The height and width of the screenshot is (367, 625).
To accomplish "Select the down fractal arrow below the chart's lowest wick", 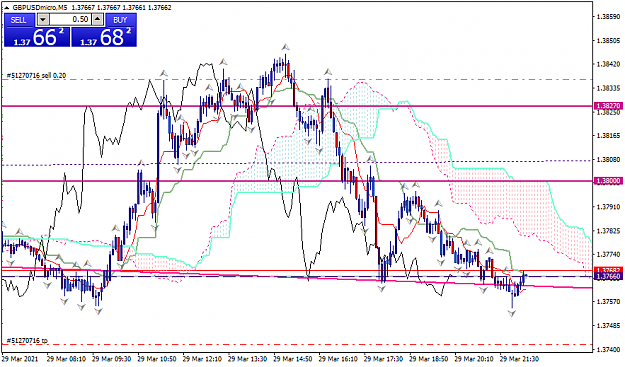I will (512, 314).
